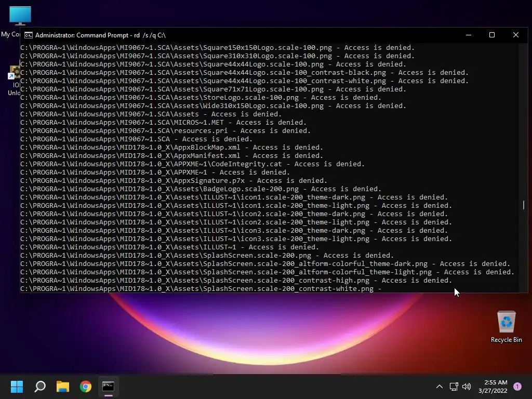Image resolution: width=532 pixels, height=399 pixels.
Task: Launch Google Chrome from the taskbar
Action: (86, 387)
